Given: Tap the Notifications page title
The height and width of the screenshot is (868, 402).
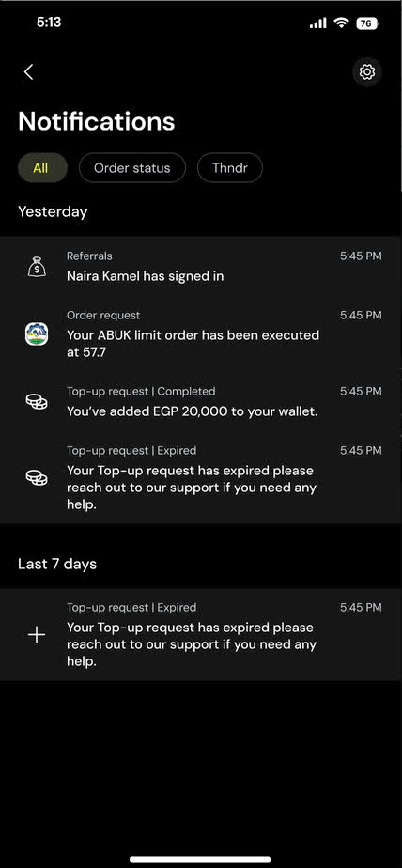Looking at the screenshot, I should click(x=97, y=121).
